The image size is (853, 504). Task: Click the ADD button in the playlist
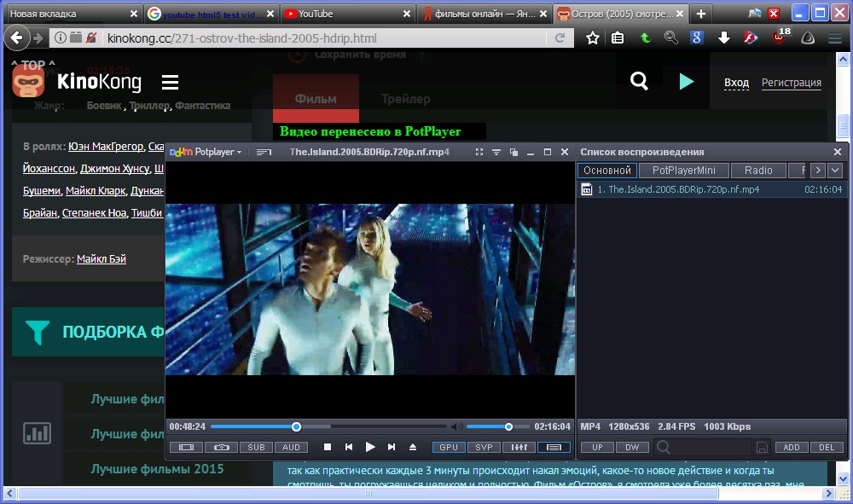(792, 447)
